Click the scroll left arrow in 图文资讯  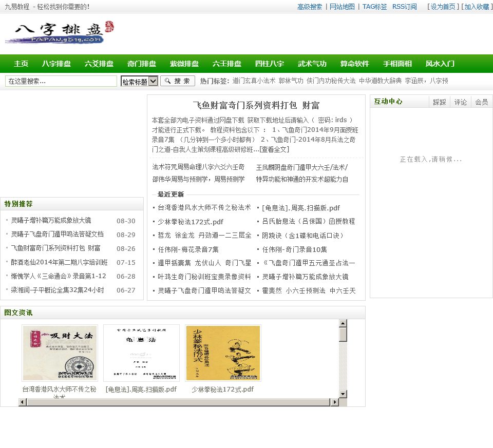(22, 402)
